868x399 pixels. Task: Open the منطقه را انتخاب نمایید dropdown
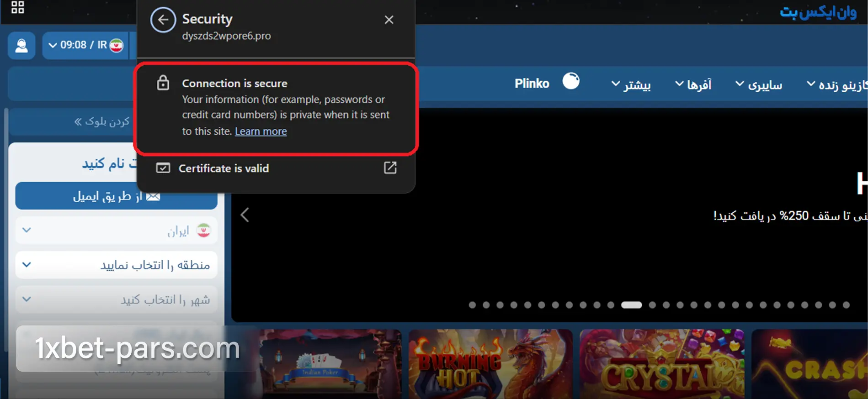116,265
